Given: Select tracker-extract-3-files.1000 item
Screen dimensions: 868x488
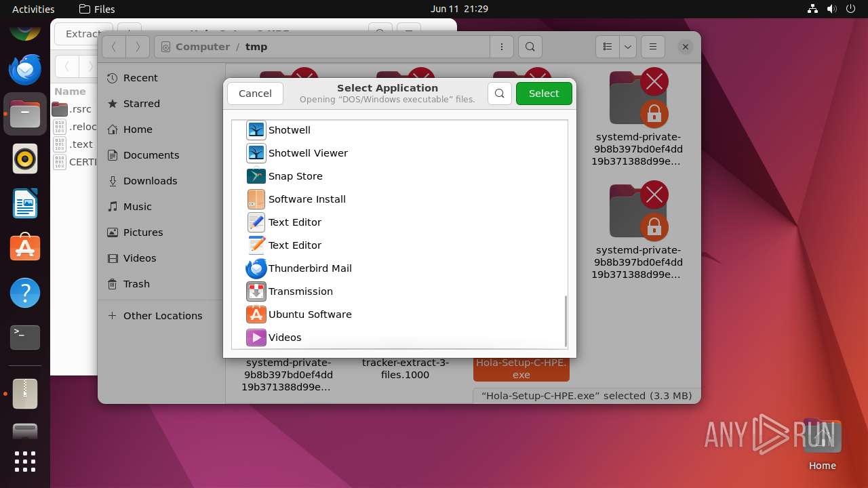Looking at the screenshot, I should click(x=406, y=369).
